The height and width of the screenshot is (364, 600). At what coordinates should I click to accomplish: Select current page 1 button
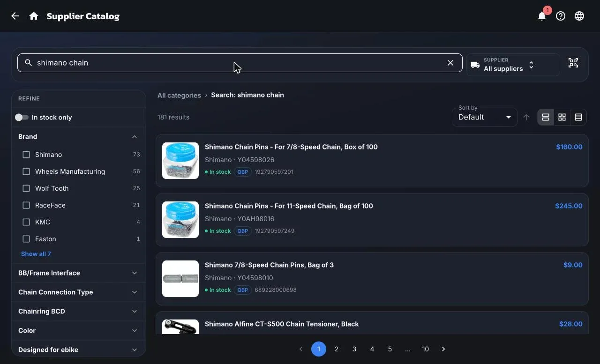pos(319,349)
